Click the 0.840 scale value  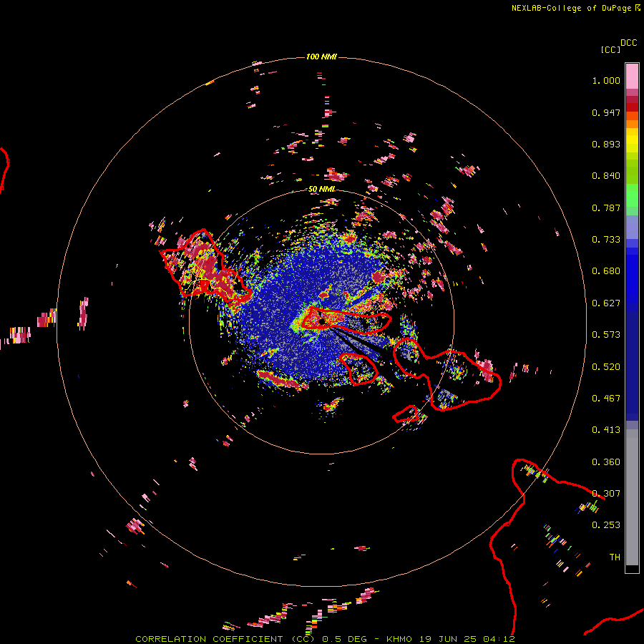coord(606,176)
